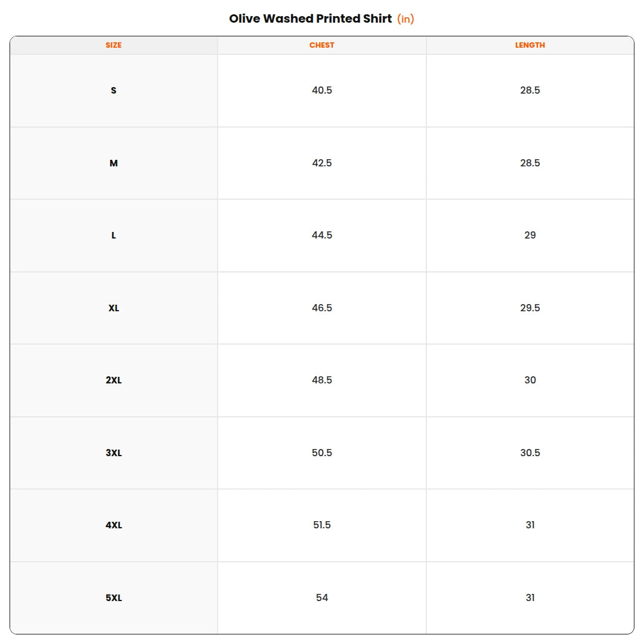The image size is (644, 644).
Task: Select the 4XL size row label
Action: pyautogui.click(x=113, y=525)
